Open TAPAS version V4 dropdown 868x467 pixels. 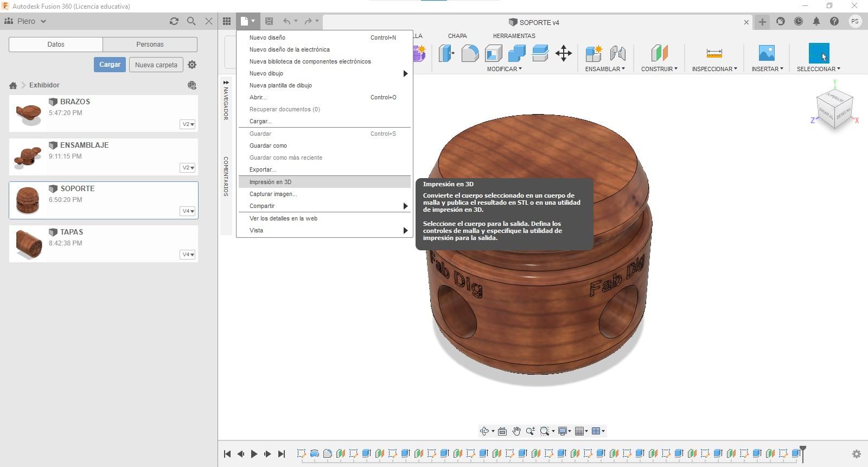(x=188, y=255)
